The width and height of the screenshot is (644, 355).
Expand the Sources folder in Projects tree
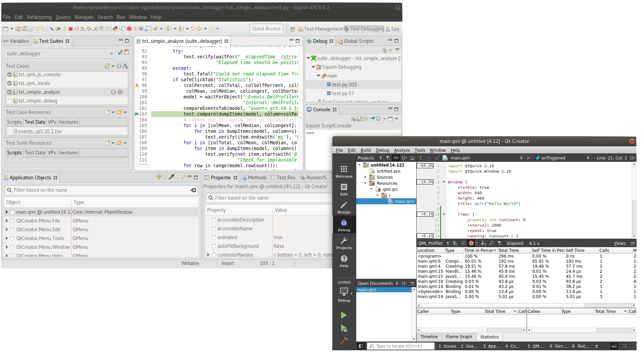click(x=365, y=177)
